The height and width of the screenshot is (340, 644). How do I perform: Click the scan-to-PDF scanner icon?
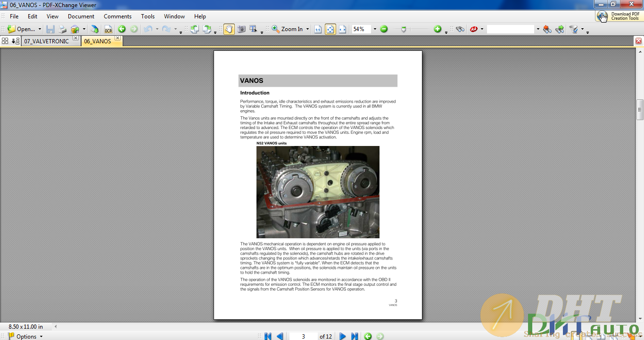coord(95,29)
